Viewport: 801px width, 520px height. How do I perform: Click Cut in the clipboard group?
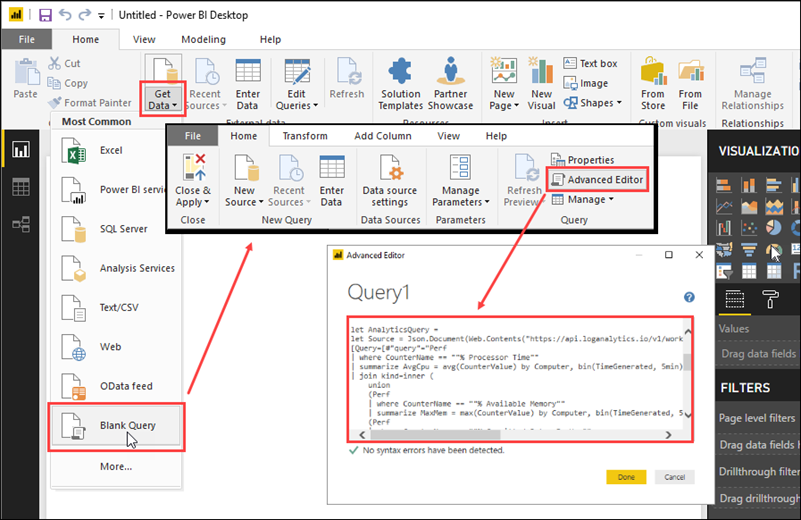pyautogui.click(x=65, y=63)
